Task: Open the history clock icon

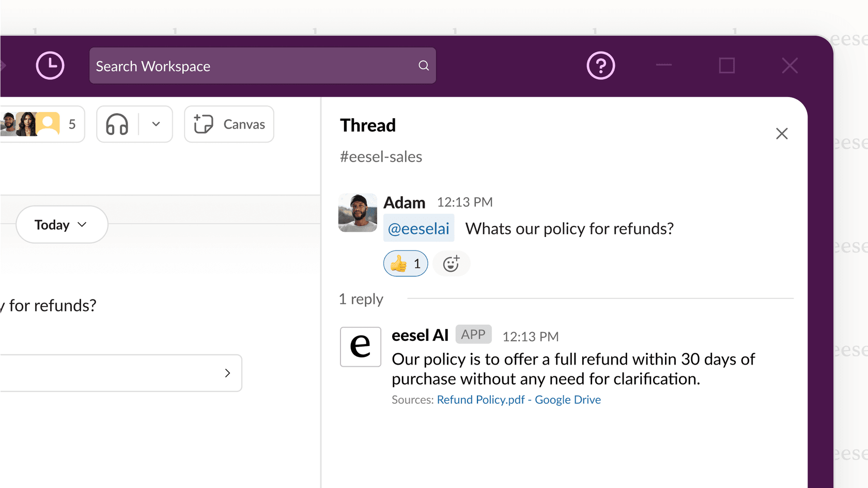Action: (x=50, y=66)
